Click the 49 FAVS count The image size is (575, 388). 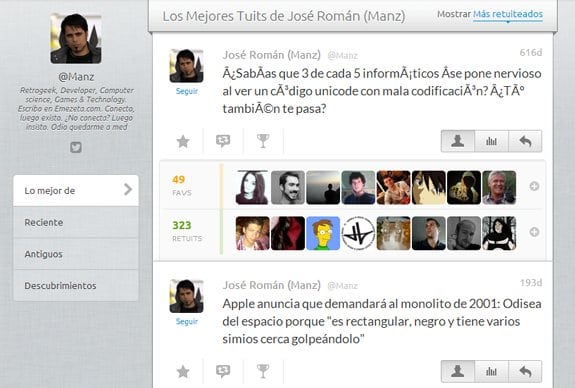tap(179, 180)
